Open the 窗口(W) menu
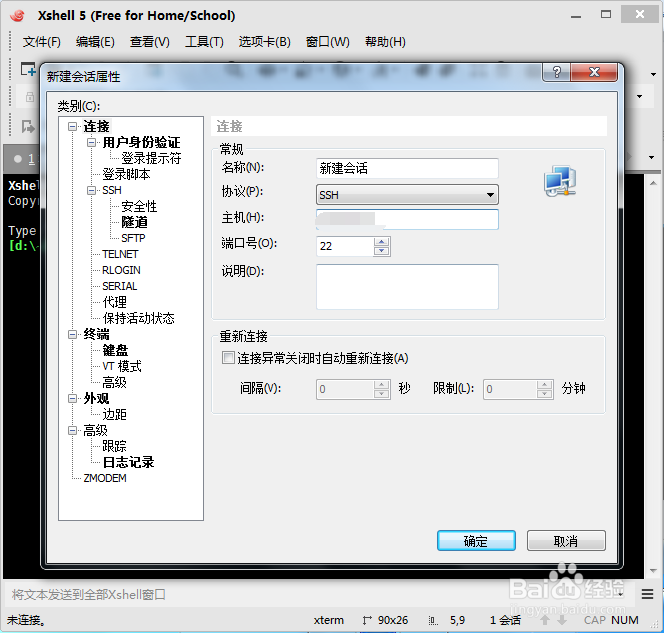This screenshot has height=633, width=664. [x=328, y=42]
